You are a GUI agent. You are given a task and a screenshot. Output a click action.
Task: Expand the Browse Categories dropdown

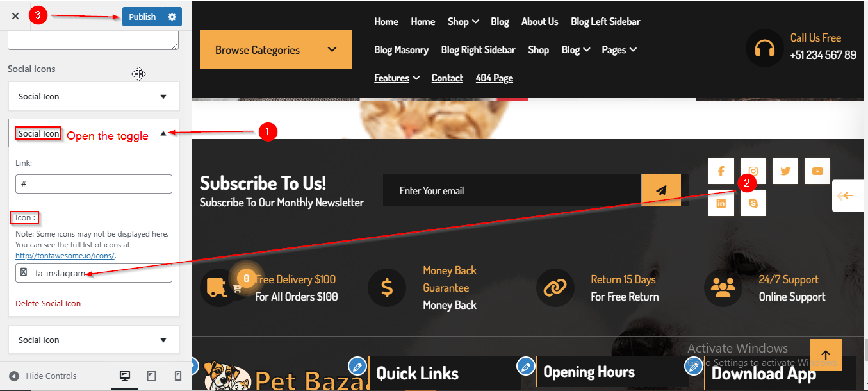pyautogui.click(x=276, y=49)
